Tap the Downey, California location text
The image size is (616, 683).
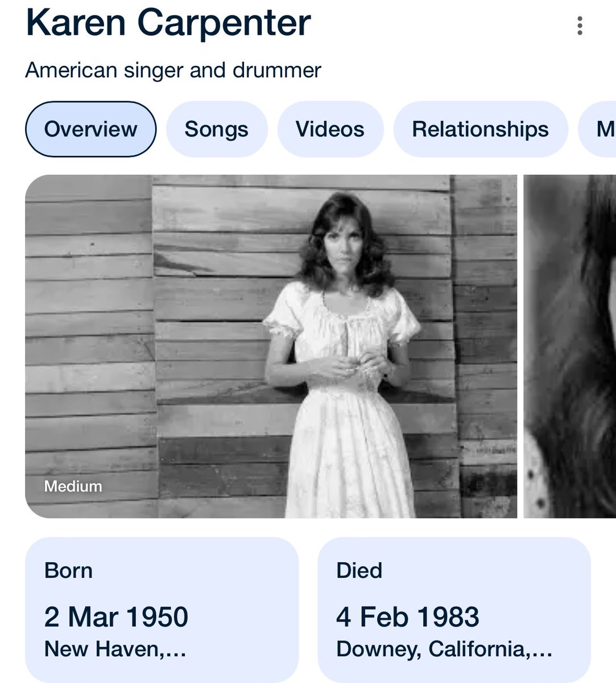[x=444, y=649]
